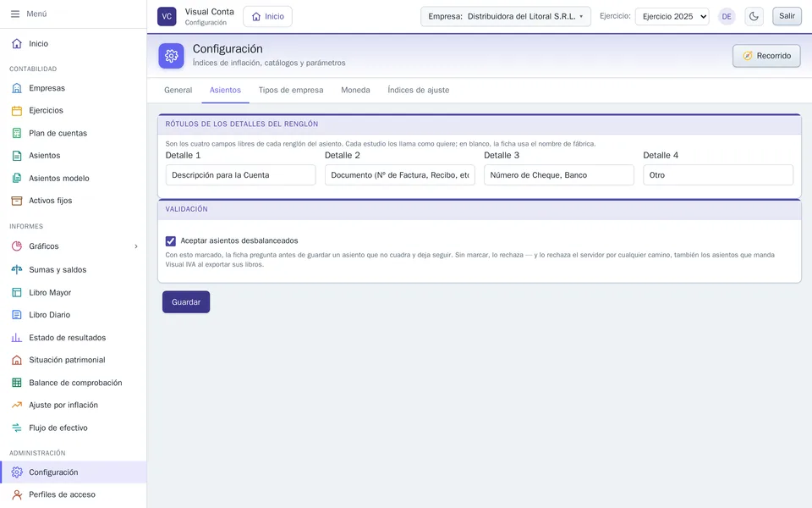Click the Perfiles de acceso person icon
The height and width of the screenshot is (508, 812).
tap(17, 494)
